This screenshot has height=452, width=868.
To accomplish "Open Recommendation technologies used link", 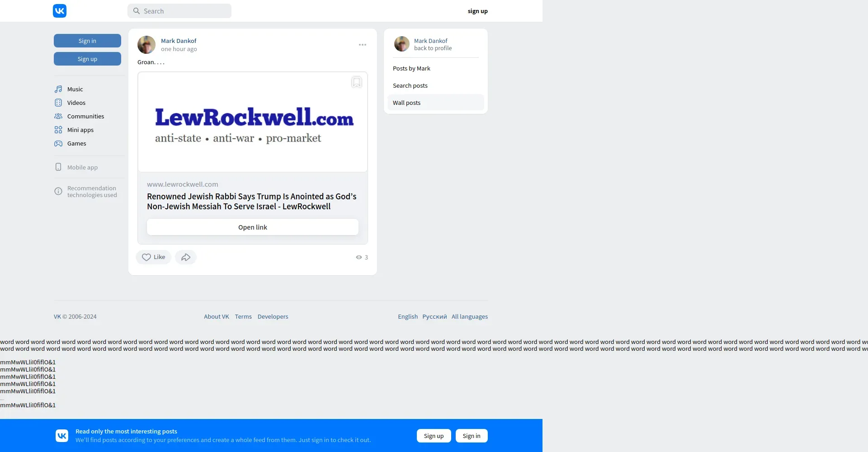I will (92, 192).
